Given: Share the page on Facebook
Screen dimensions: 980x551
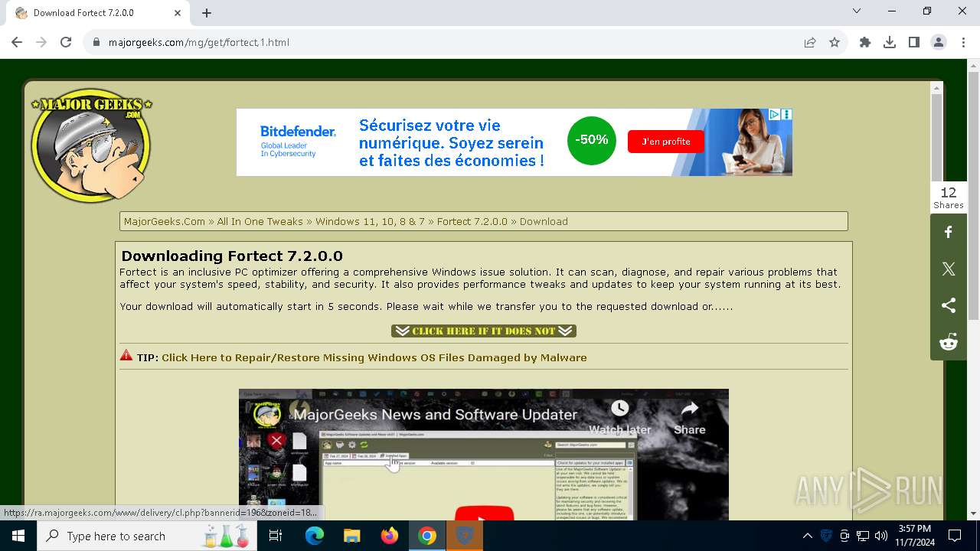Looking at the screenshot, I should tap(949, 232).
